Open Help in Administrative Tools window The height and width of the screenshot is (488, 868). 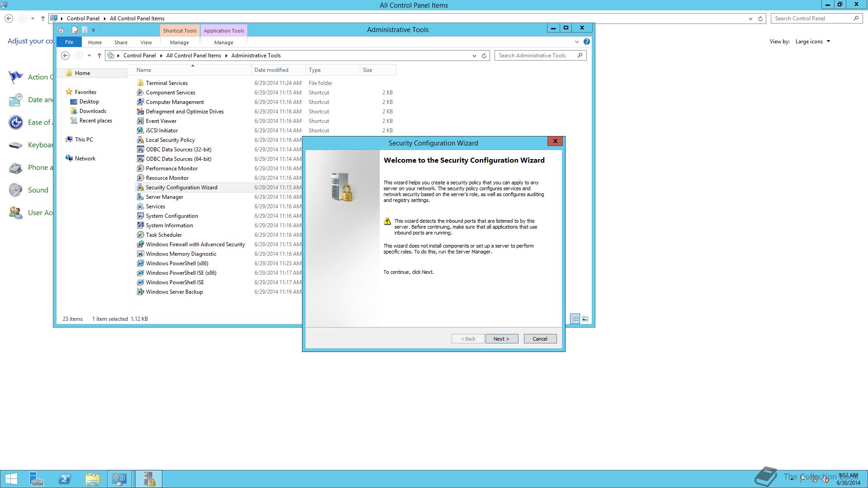[586, 42]
